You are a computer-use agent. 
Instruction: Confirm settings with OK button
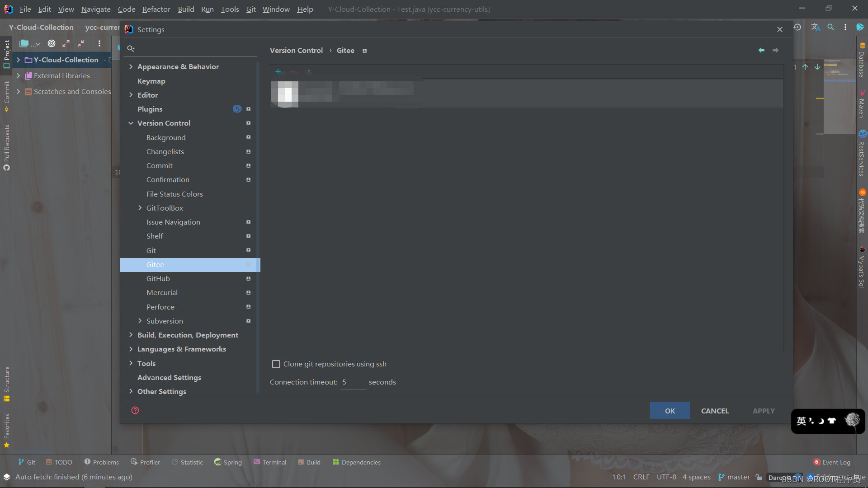coord(670,411)
